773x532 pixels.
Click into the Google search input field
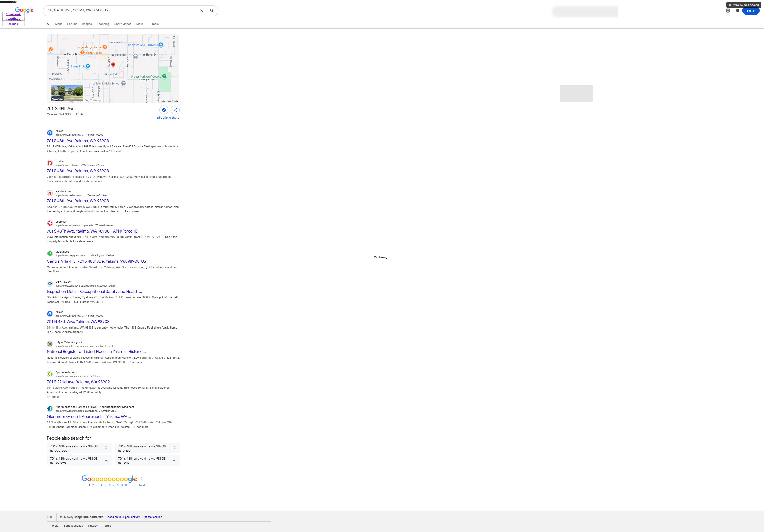coord(122,10)
